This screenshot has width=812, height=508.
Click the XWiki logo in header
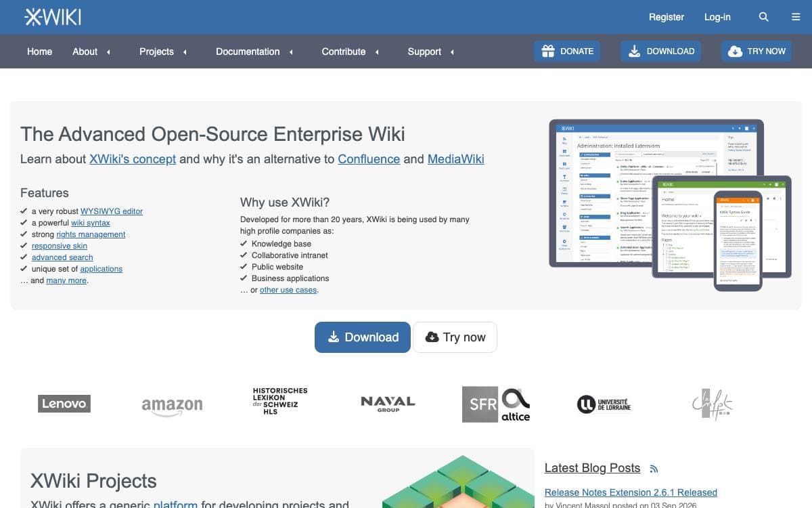tap(53, 17)
